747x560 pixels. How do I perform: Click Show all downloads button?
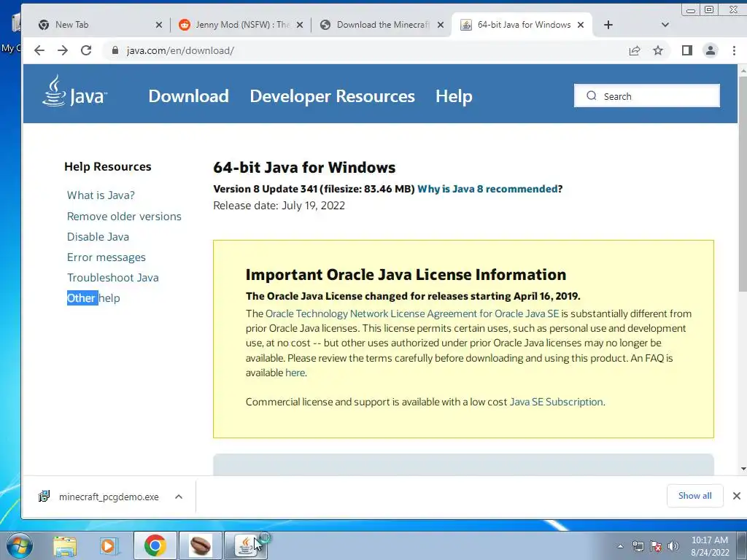pyautogui.click(x=695, y=496)
